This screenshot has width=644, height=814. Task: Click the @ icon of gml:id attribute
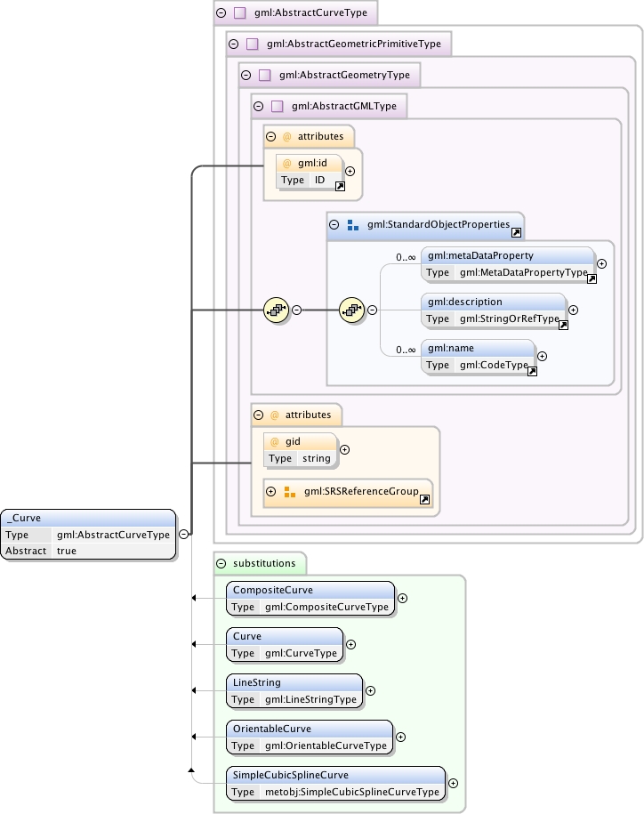click(x=287, y=164)
